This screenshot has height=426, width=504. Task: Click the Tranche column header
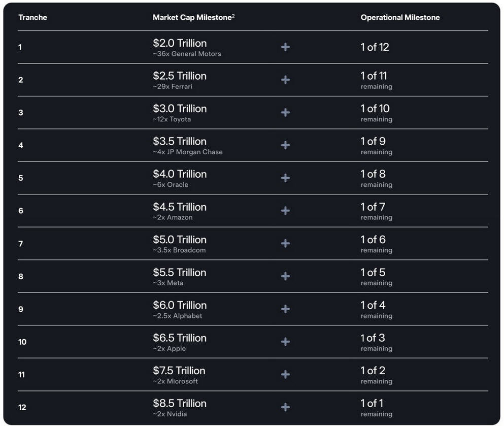[32, 17]
